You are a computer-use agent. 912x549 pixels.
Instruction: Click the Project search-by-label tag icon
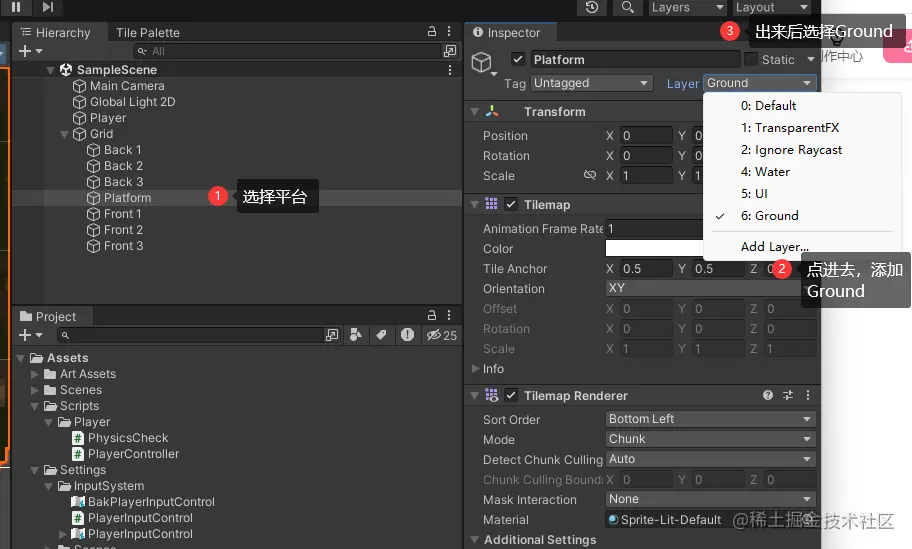point(381,335)
